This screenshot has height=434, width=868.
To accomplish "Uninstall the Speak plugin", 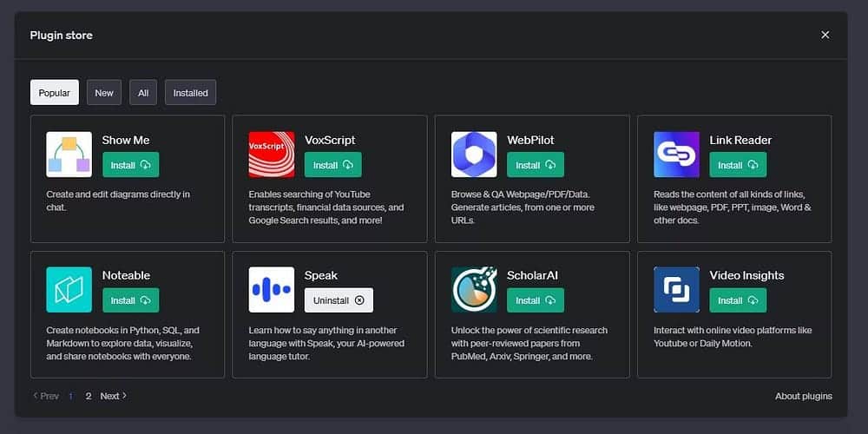I will click(339, 300).
